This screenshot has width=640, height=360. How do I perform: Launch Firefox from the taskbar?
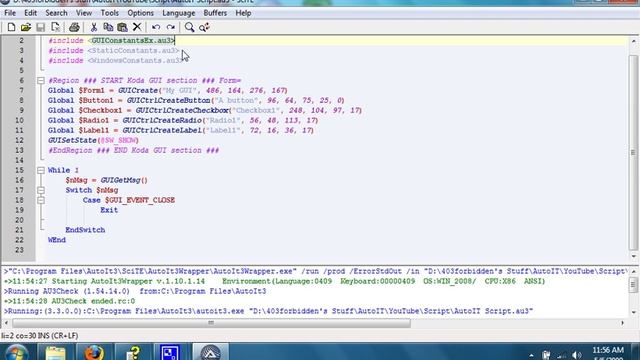[x=94, y=352]
